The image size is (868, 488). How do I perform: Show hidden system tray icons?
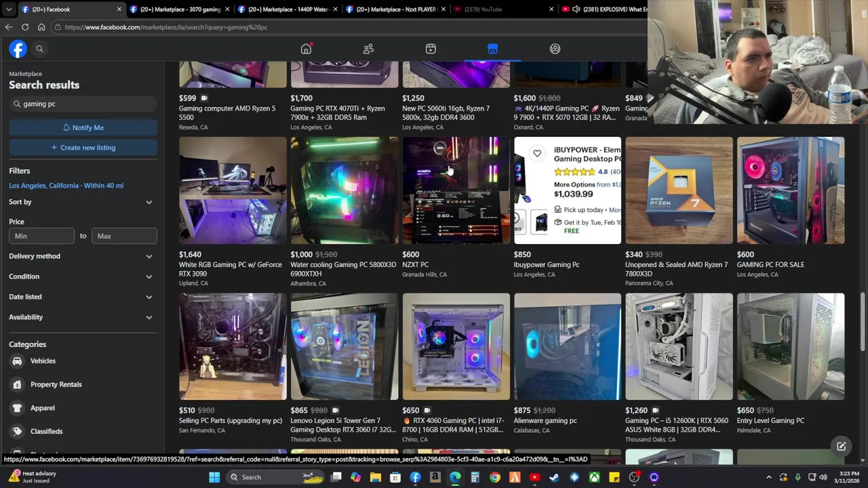[x=768, y=477]
